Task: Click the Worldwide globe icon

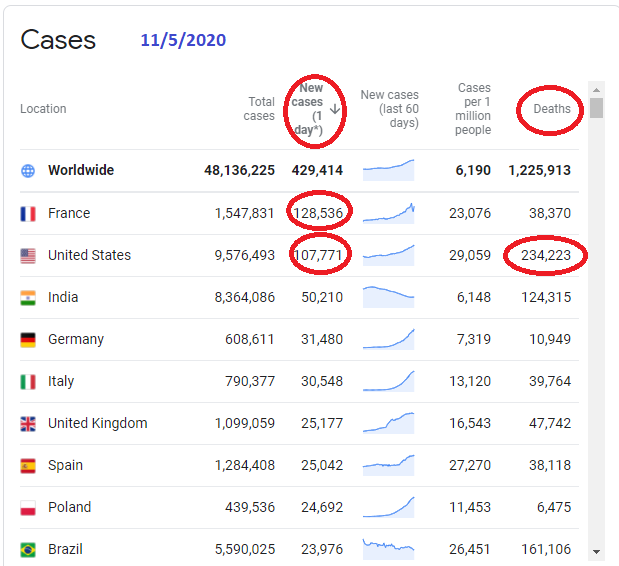Action: [x=28, y=171]
